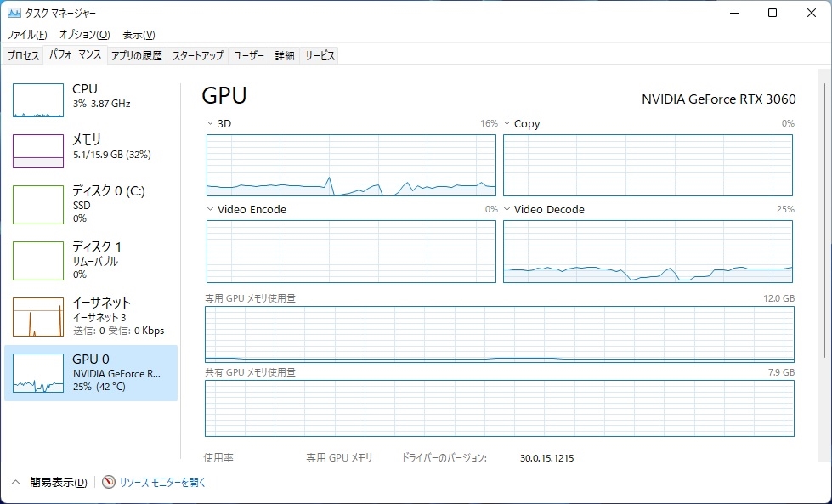Collapse details with 簡易表示 chevron
The width and height of the screenshot is (832, 504).
pos(16,482)
